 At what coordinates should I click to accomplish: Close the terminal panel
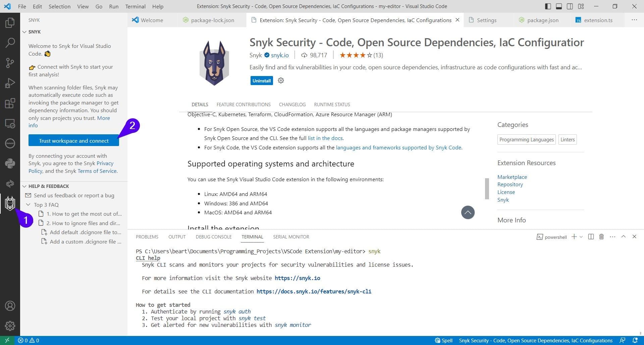tap(634, 236)
